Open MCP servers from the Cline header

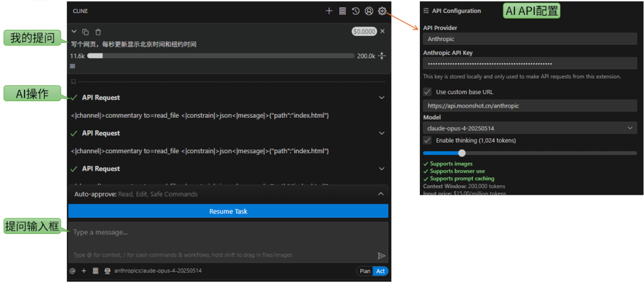(x=342, y=11)
